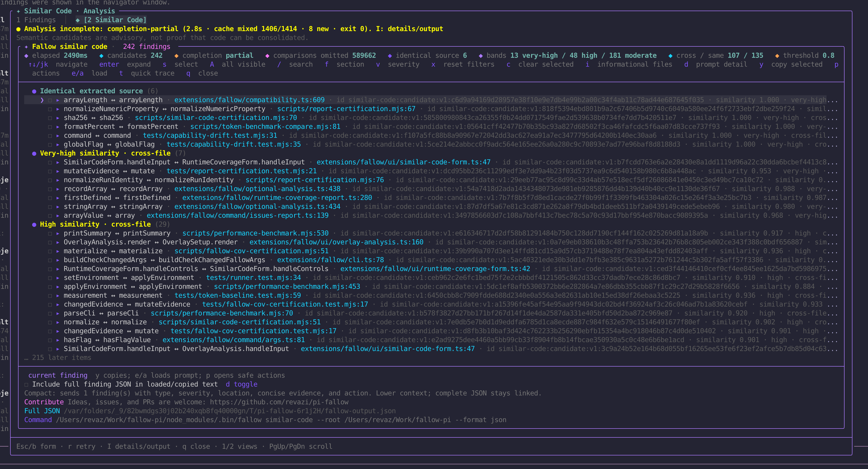The width and height of the screenshot is (868, 469).
Task: Click 'i informational files' shortcut hint
Action: [x=629, y=65]
